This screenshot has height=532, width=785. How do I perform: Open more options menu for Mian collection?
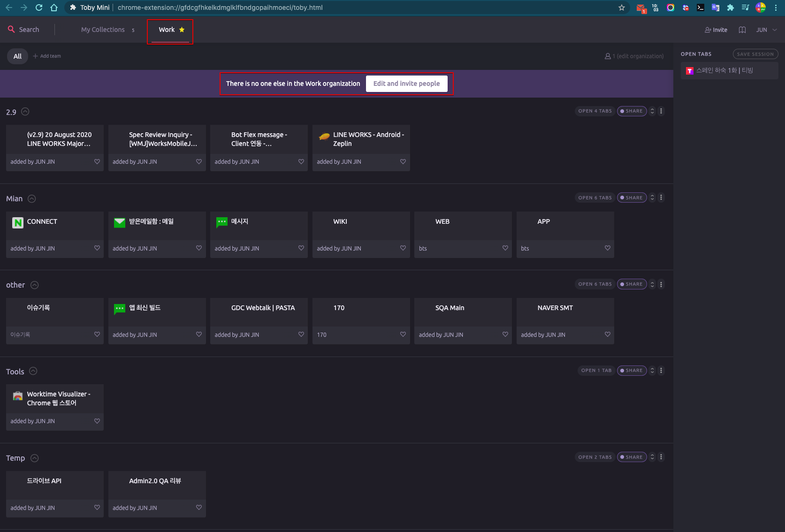[661, 198]
